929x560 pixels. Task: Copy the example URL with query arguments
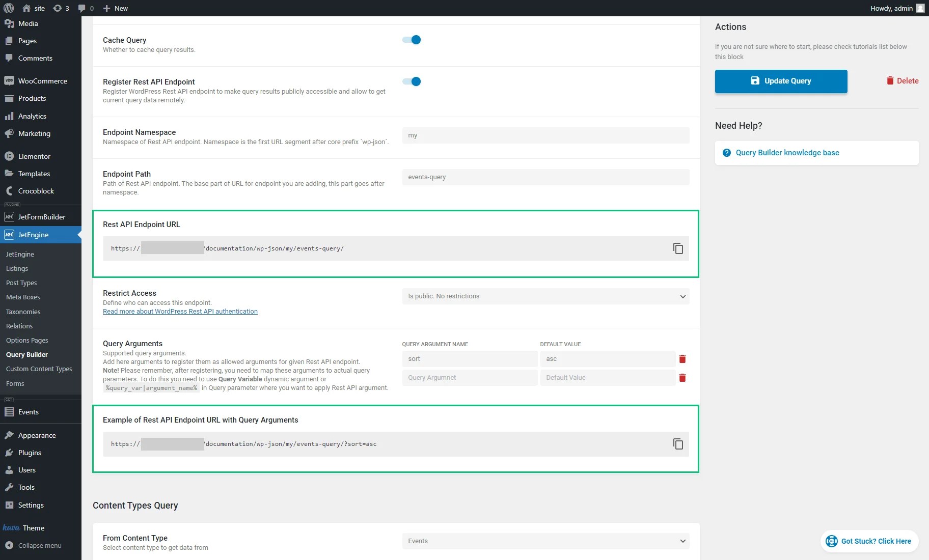(x=678, y=443)
